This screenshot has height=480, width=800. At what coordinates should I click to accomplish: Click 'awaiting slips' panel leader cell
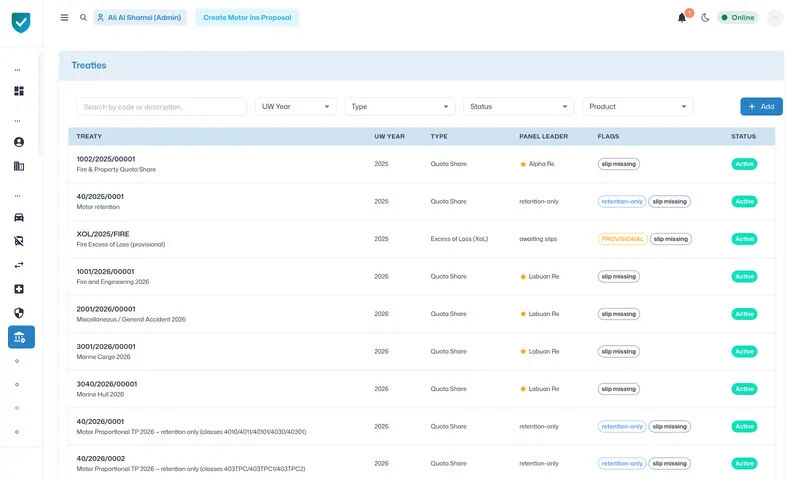point(538,239)
